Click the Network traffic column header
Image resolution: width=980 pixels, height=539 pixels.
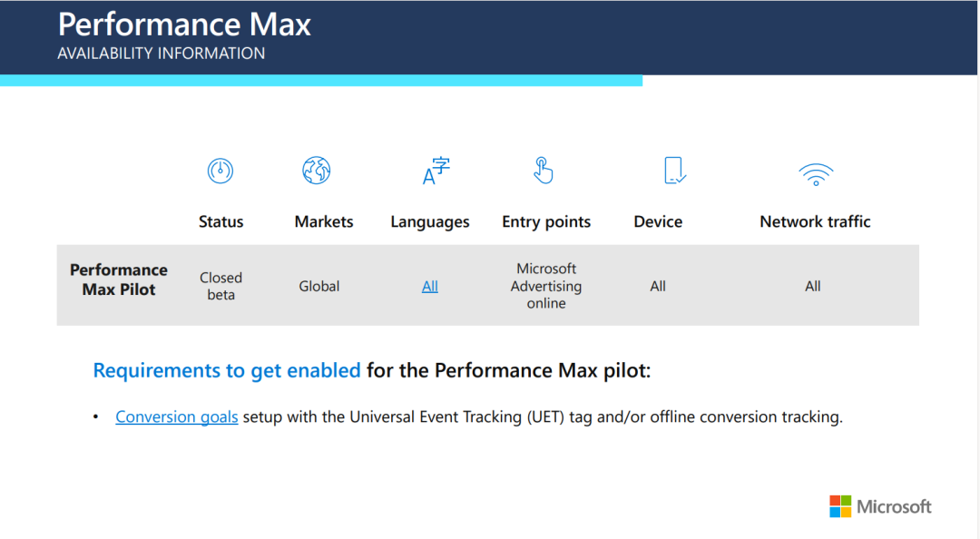(x=815, y=221)
